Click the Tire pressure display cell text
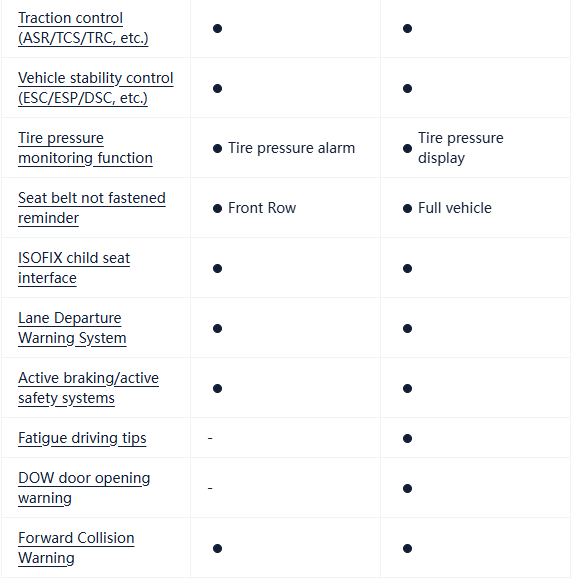 pos(461,148)
